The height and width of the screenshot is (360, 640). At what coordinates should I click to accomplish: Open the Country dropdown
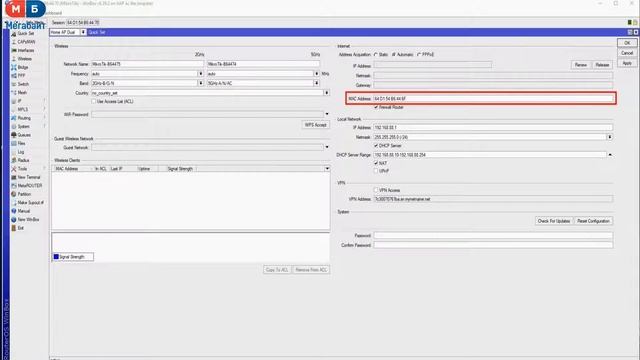(x=327, y=93)
